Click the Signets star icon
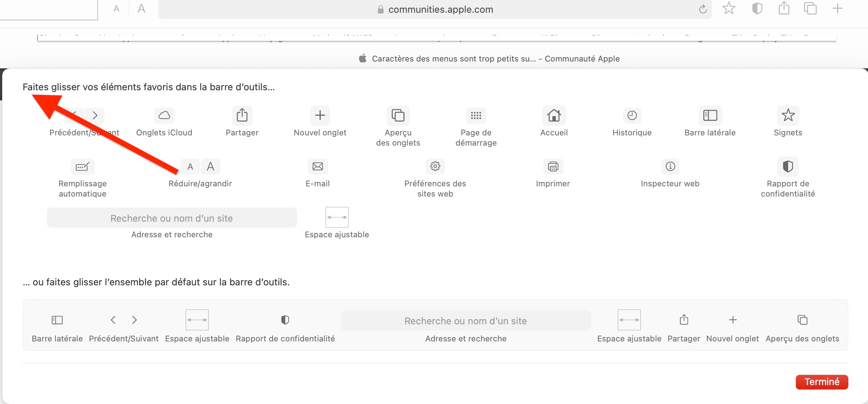Viewport: 868px width, 404px height. (788, 115)
